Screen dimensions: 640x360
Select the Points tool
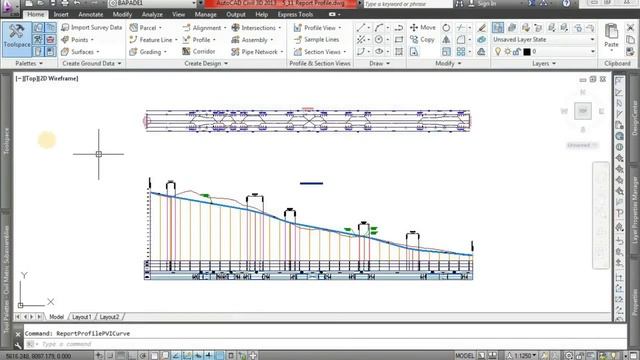coord(77,40)
